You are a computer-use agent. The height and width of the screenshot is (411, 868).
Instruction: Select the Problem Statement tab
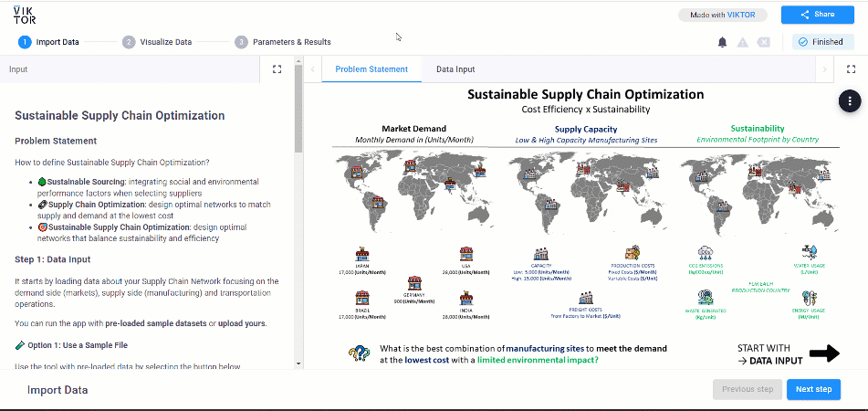coord(370,69)
